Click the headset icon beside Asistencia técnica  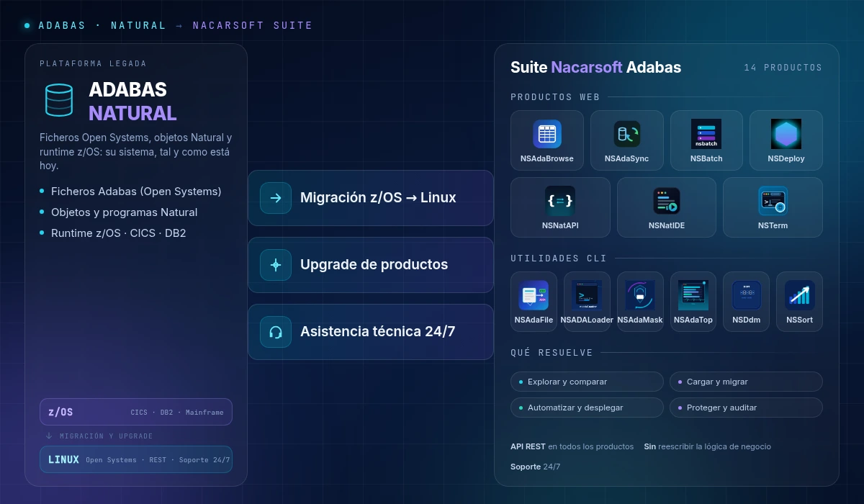276,332
